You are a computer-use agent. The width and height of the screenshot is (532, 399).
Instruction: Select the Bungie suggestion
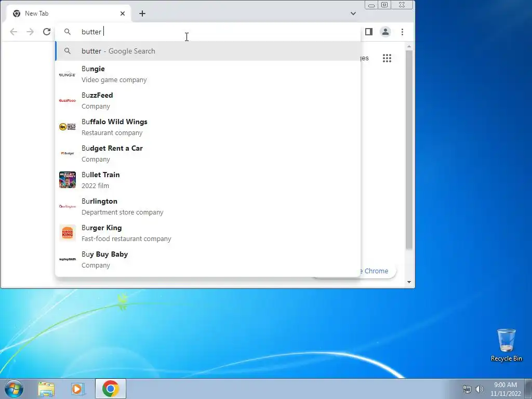[x=208, y=74]
